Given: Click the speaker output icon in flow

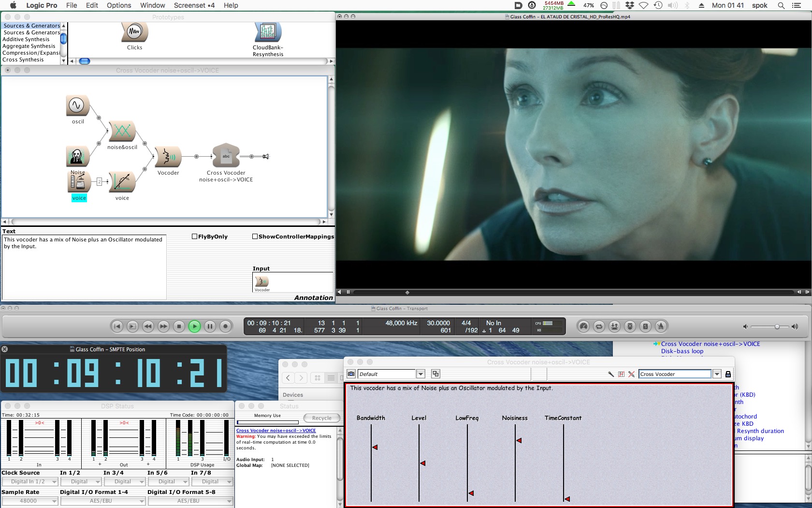Looking at the screenshot, I should [x=265, y=156].
